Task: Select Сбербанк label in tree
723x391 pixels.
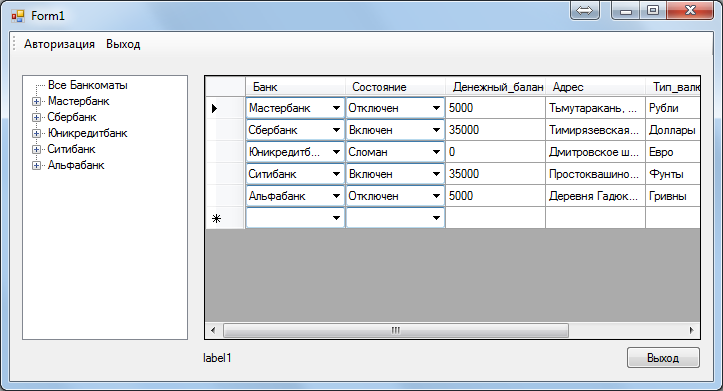Action: click(72, 118)
